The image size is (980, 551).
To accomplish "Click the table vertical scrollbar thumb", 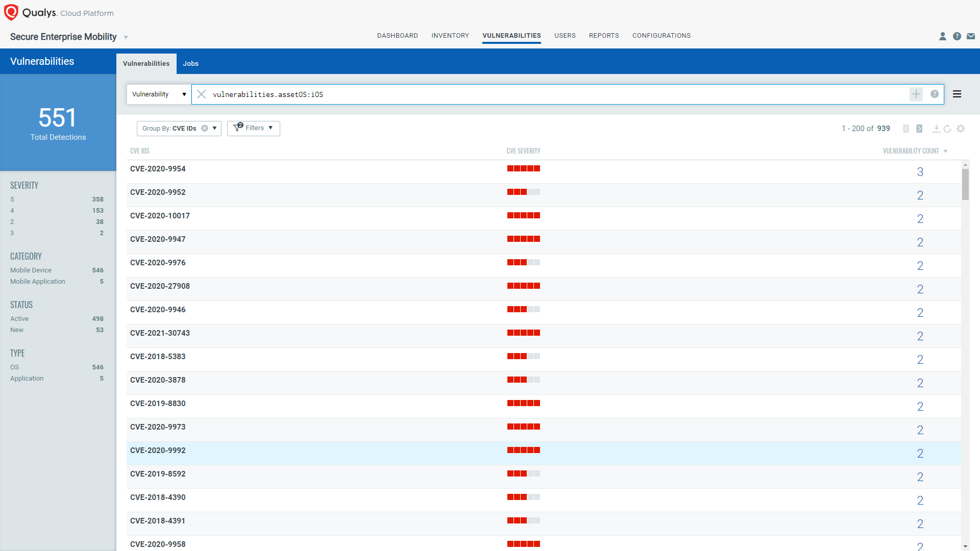I will pos(965,184).
